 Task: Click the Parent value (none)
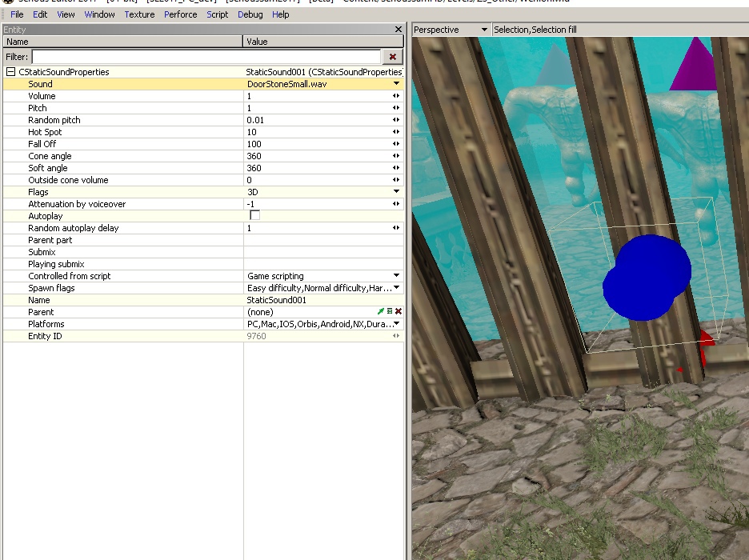(x=260, y=312)
